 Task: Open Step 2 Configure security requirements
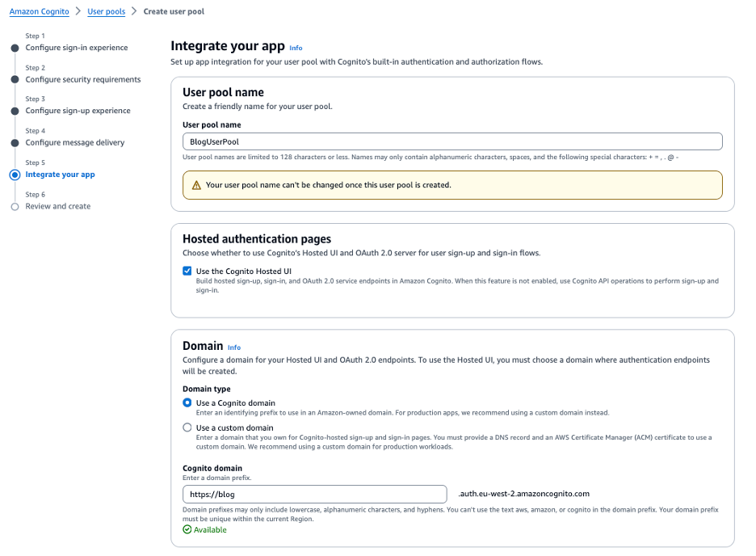(x=82, y=78)
